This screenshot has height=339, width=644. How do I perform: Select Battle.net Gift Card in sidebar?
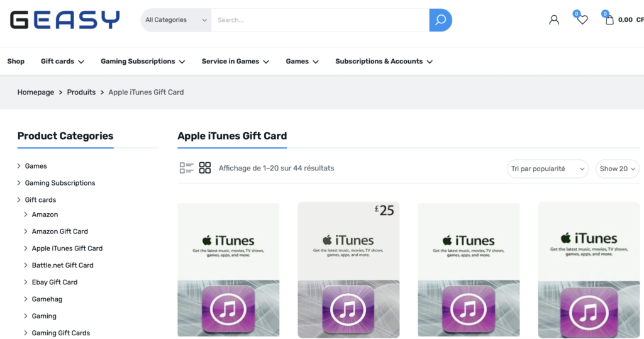tap(62, 265)
